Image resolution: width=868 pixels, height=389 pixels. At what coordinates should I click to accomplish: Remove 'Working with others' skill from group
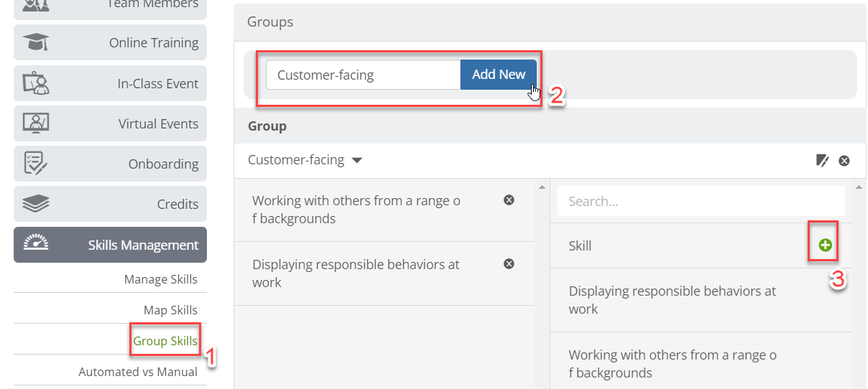pos(509,200)
